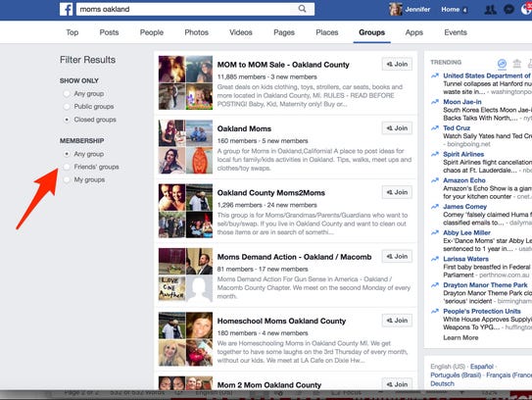Open the notifications globe icon
Viewport: 532px width, 400px height.
(526, 10)
